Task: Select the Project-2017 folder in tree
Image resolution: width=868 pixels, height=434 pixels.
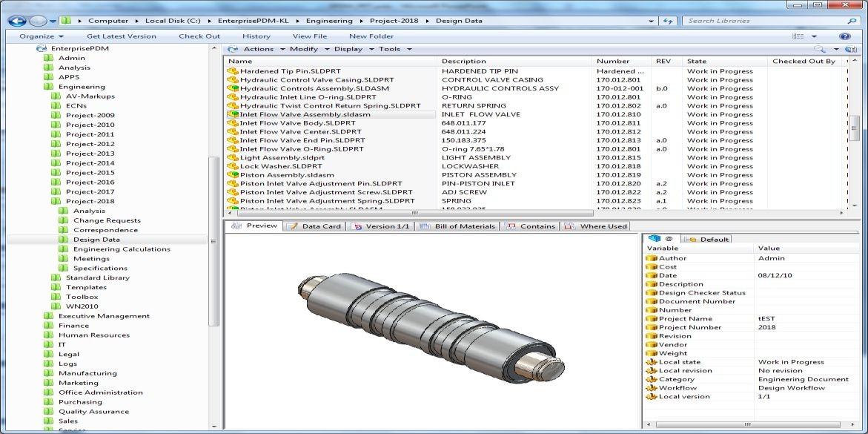Action: point(90,192)
